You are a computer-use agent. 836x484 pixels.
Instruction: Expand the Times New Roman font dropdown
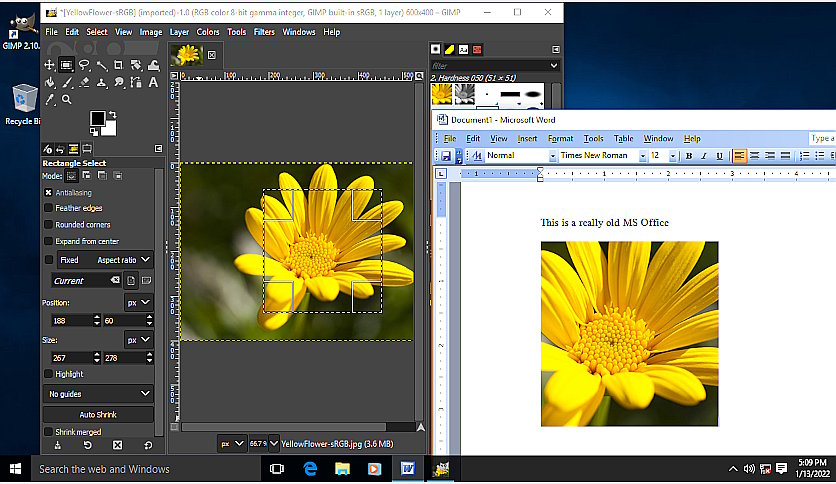pos(641,156)
